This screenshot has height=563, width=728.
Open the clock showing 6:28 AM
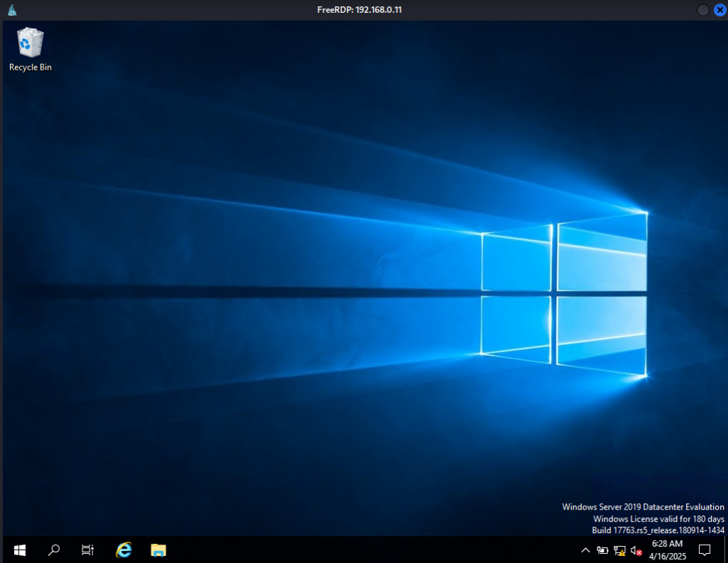667,550
